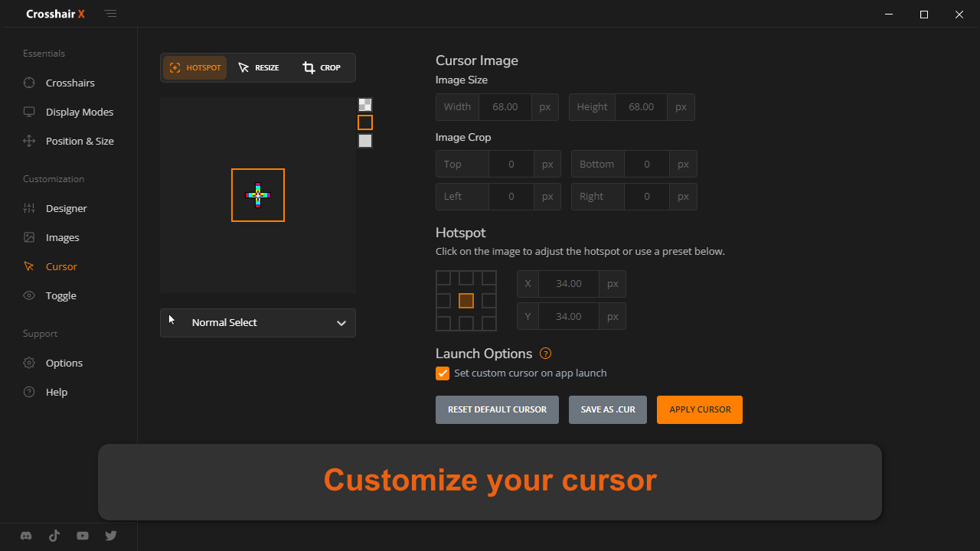Select the Crop tool
Screen dimensions: 980x551
tap(322, 67)
